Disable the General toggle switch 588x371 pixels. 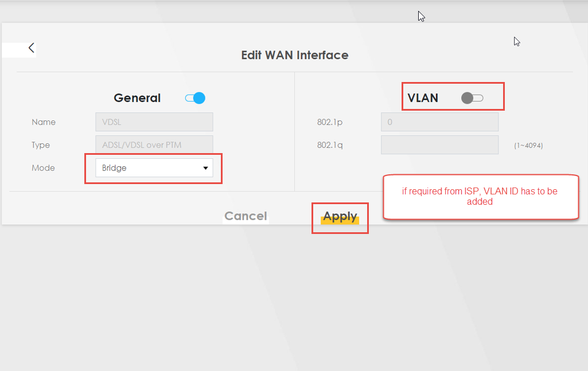[x=195, y=98]
